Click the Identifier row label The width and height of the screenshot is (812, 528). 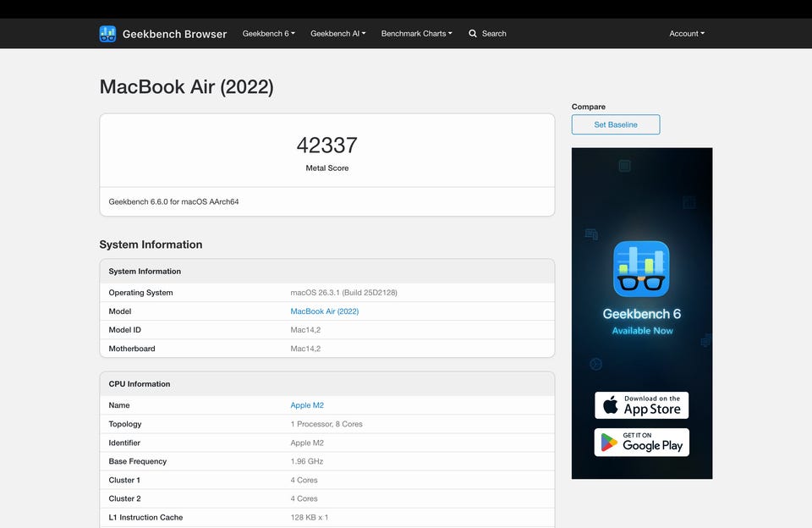[124, 443]
